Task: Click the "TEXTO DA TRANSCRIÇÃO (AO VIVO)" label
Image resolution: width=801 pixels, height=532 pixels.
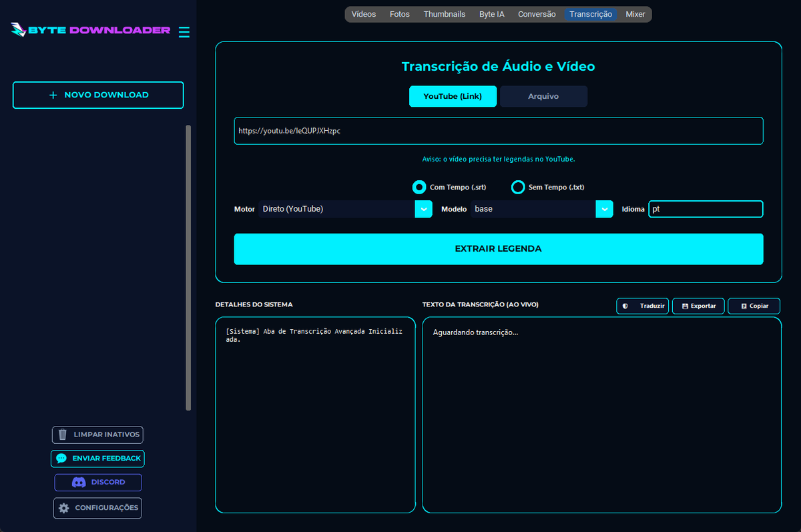Action: [x=480, y=304]
